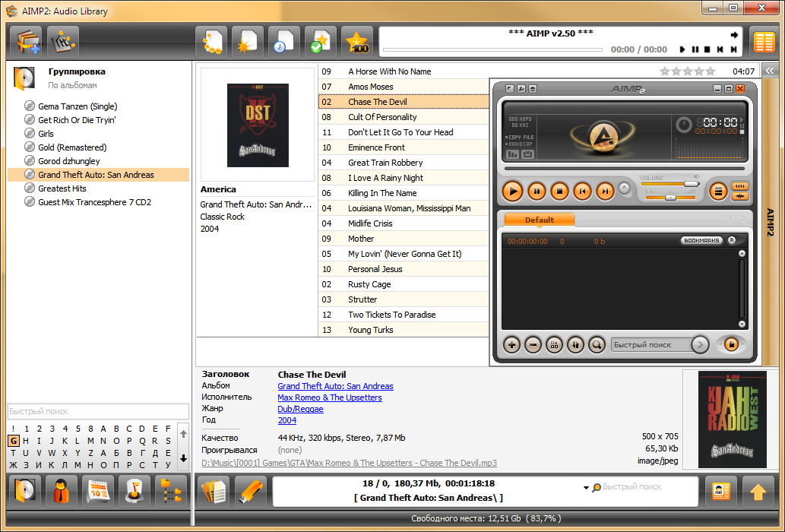Open dropdown arrow beside quick search
This screenshot has height=532, width=785.
point(586,487)
